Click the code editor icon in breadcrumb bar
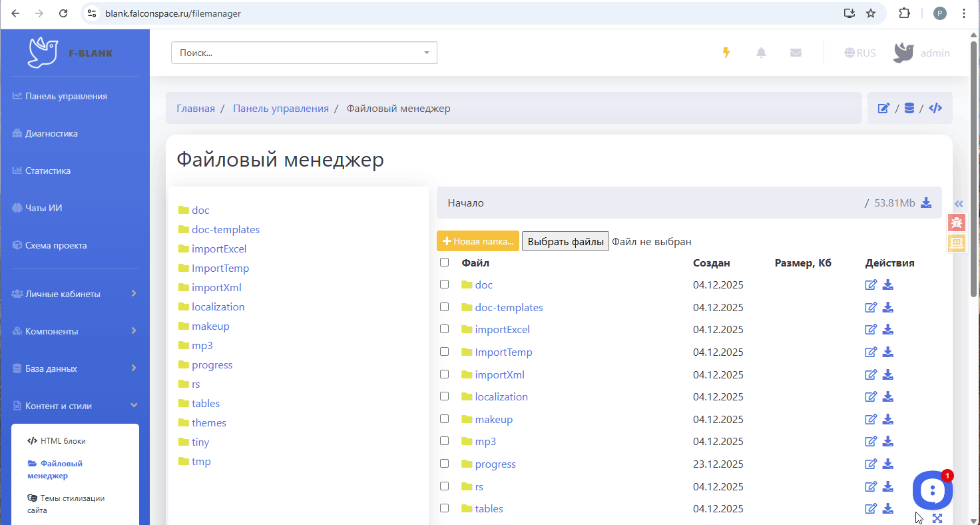The image size is (980, 525). (x=935, y=108)
